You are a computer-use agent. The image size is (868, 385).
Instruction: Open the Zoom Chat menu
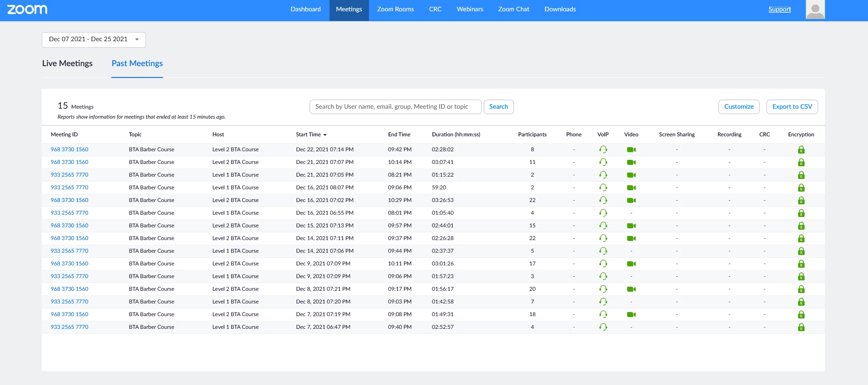click(x=514, y=10)
